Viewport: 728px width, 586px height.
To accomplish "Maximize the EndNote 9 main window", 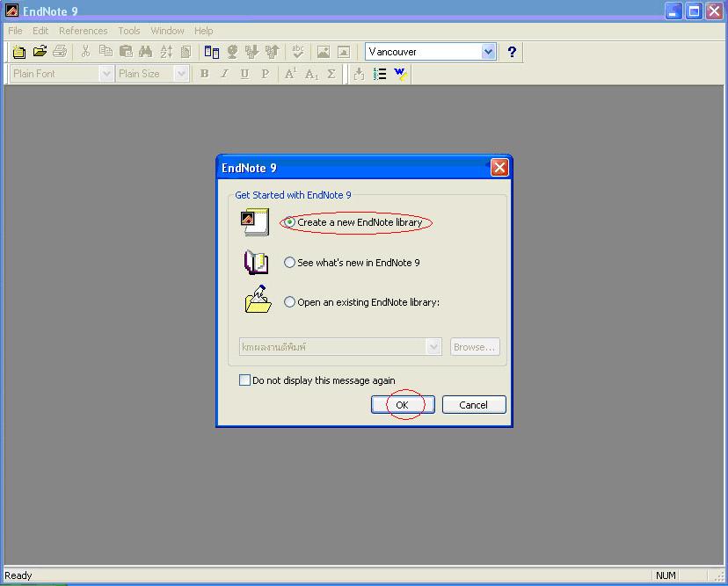I will (x=694, y=11).
